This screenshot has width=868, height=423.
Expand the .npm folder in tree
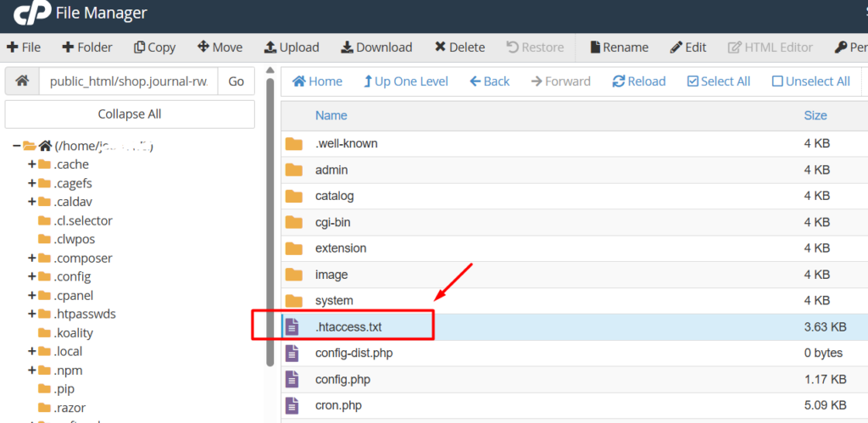click(31, 370)
